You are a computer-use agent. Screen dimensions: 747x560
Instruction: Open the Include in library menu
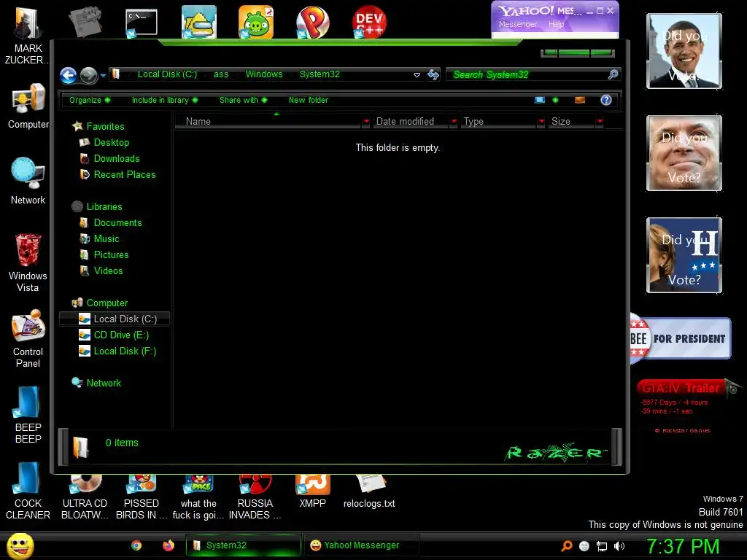(x=165, y=100)
